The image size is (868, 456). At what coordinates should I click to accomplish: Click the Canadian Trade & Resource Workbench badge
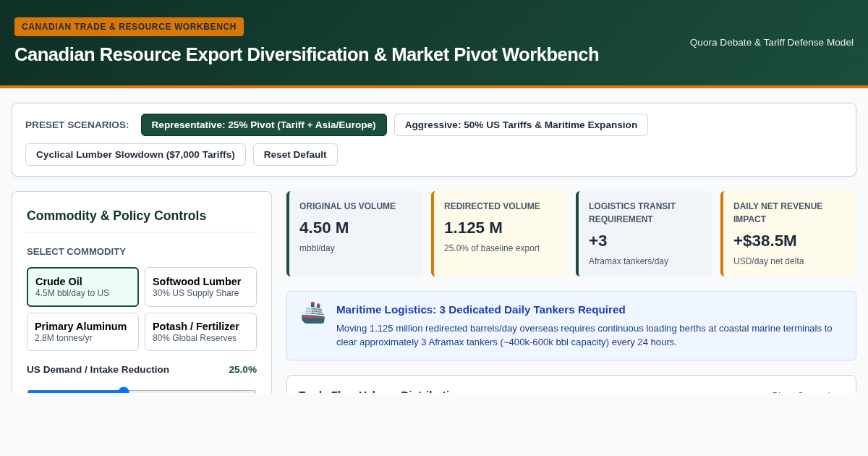[129, 27]
